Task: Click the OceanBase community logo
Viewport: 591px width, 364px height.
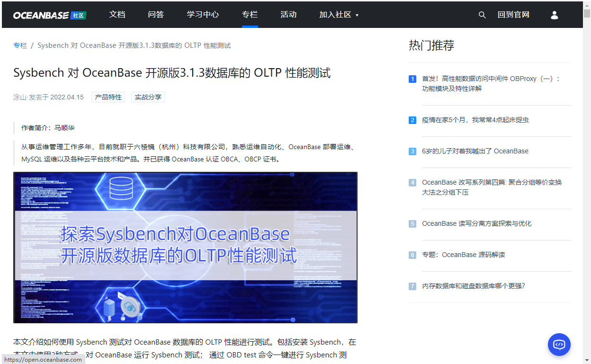Action: click(50, 15)
